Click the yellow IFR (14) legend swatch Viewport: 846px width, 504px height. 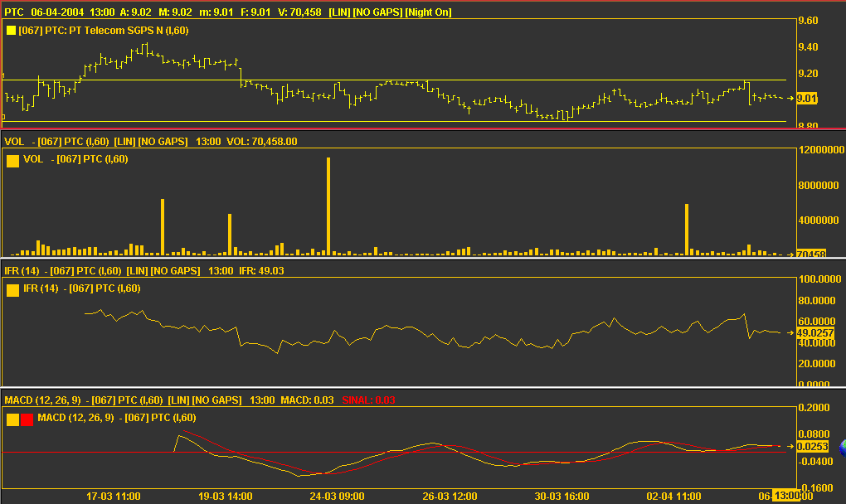13,290
